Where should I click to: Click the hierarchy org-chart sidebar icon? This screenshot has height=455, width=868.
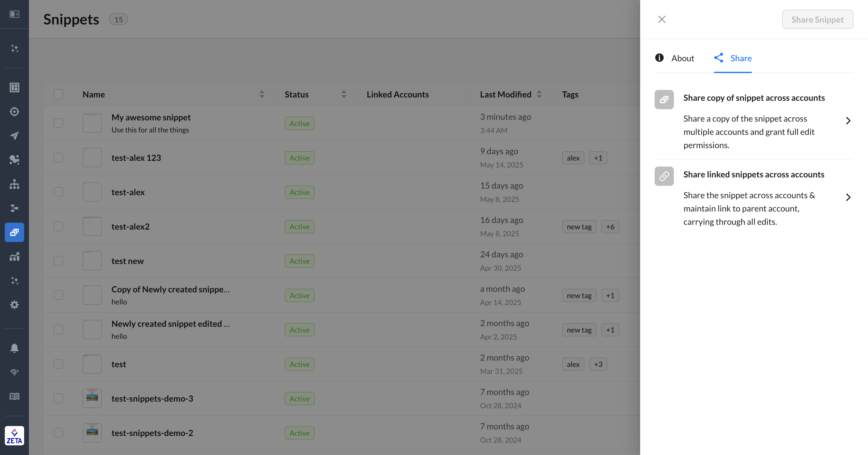(x=14, y=184)
